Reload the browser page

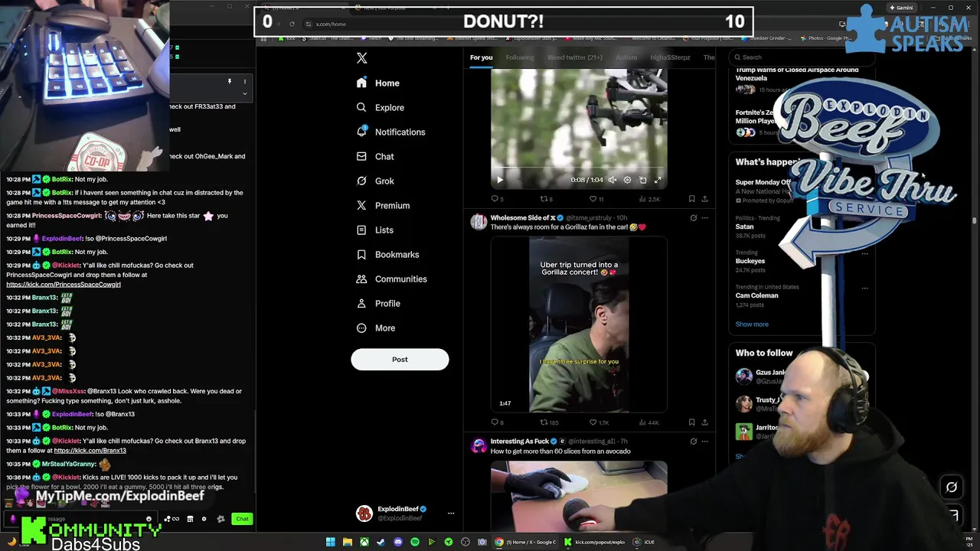coord(292,24)
